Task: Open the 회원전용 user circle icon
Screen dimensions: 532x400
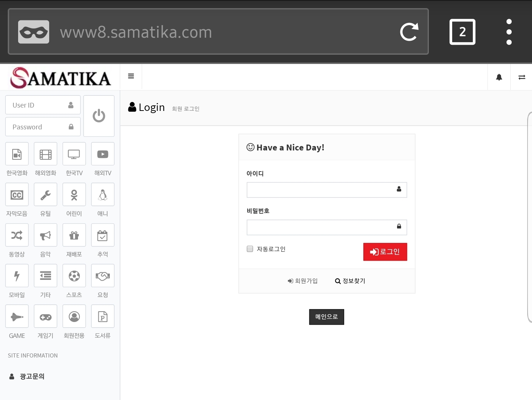Action: click(x=74, y=316)
